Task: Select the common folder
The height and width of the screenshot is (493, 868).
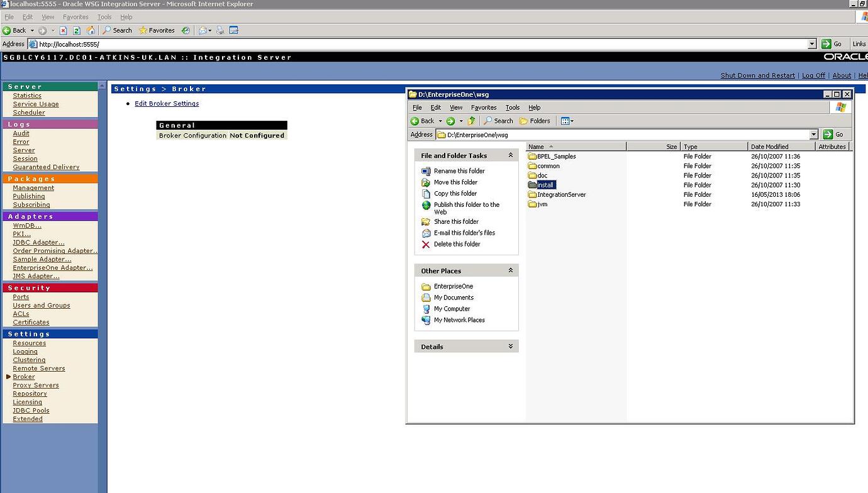Action: pyautogui.click(x=543, y=166)
